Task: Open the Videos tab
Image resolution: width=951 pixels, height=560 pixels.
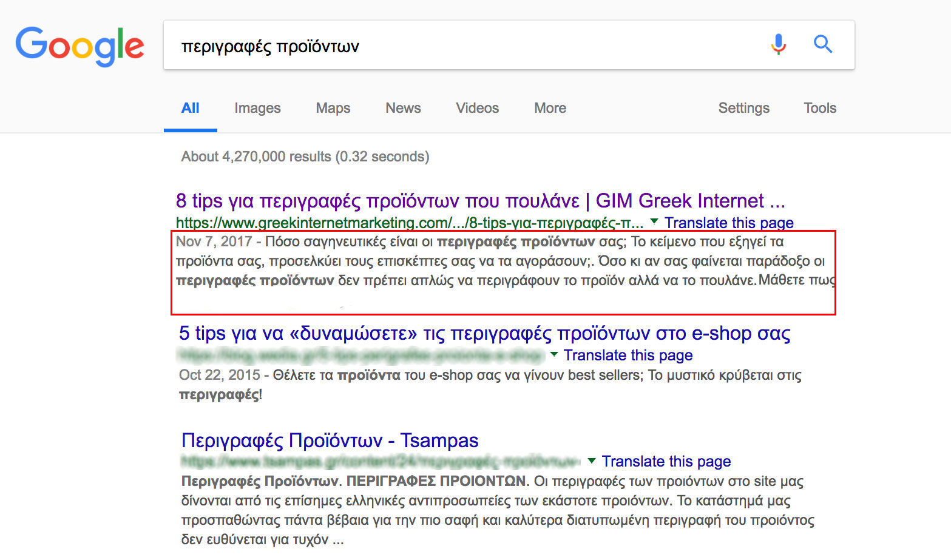Action: tap(478, 108)
